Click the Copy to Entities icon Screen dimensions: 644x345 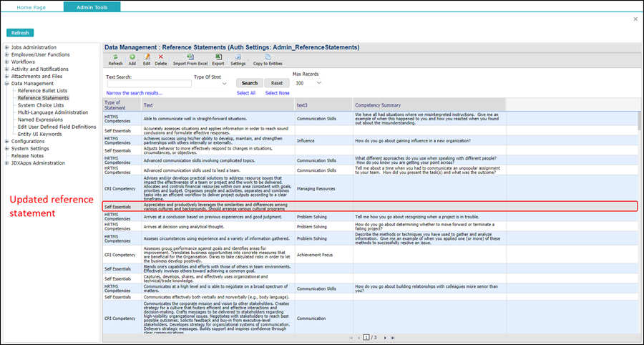268,57
